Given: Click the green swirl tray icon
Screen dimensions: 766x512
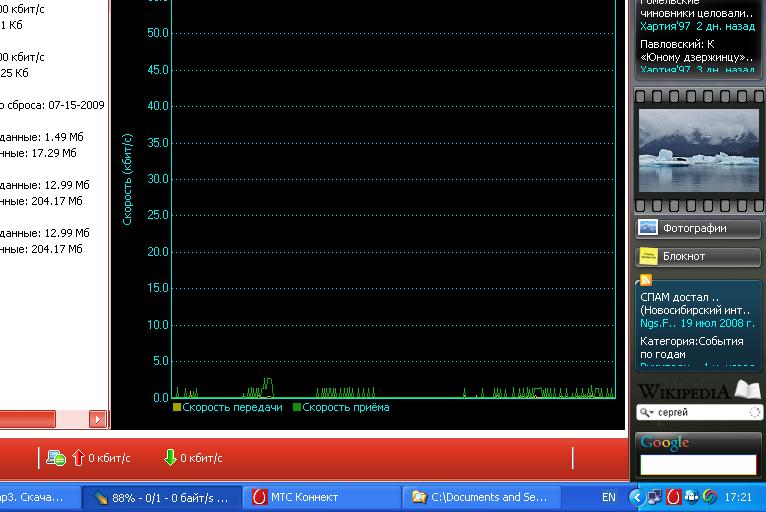Looking at the screenshot, I should point(710,496).
